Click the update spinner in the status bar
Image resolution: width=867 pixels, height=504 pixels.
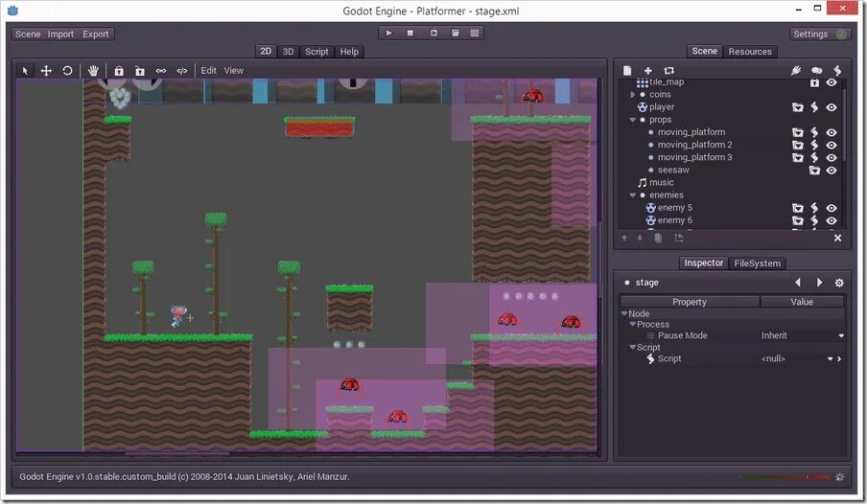[840, 477]
